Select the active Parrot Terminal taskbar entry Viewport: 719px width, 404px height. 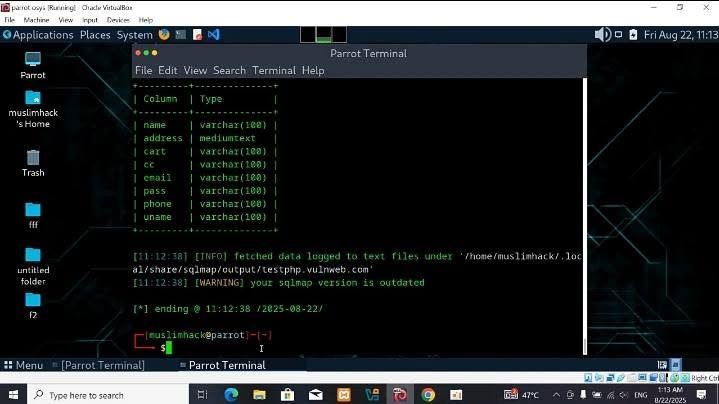pyautogui.click(x=223, y=365)
